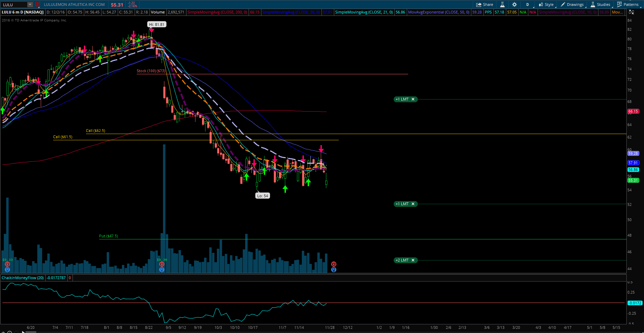Click the 56.86 cyan price axis tag
This screenshot has width=644, height=333.
[x=633, y=170]
